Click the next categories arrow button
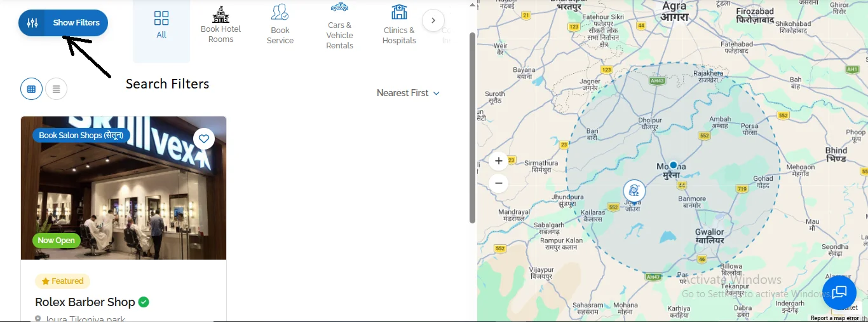This screenshot has width=868, height=322. (x=433, y=20)
